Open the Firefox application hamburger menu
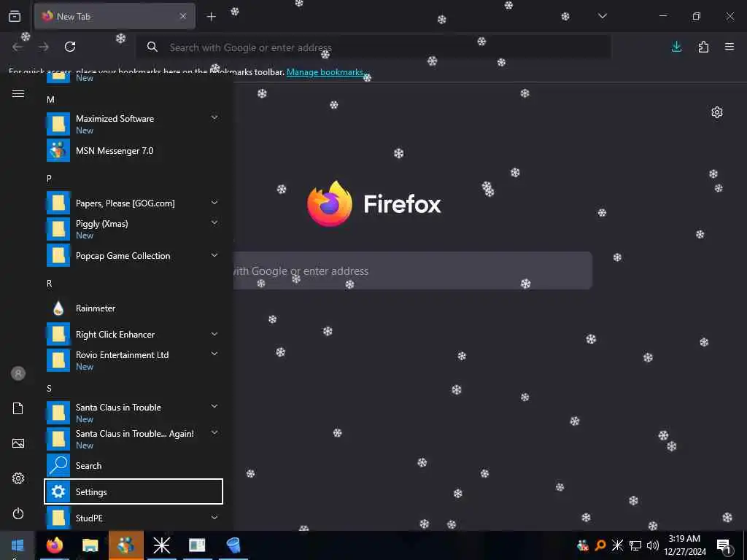 [x=729, y=47]
